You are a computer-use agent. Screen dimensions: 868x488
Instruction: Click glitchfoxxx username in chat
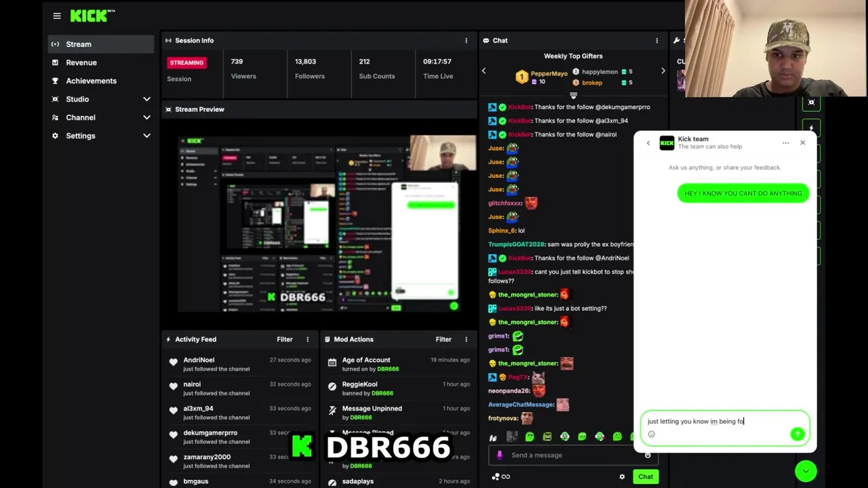click(x=505, y=203)
